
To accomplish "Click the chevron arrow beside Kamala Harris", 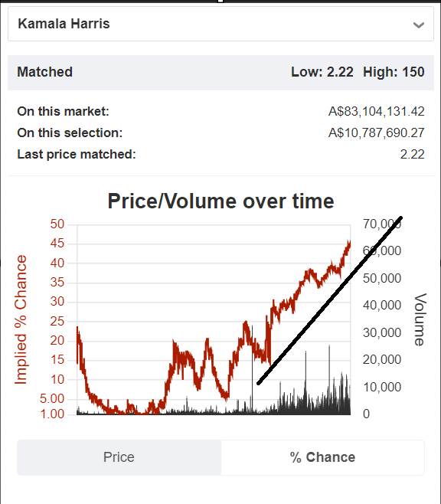I will 419,25.
